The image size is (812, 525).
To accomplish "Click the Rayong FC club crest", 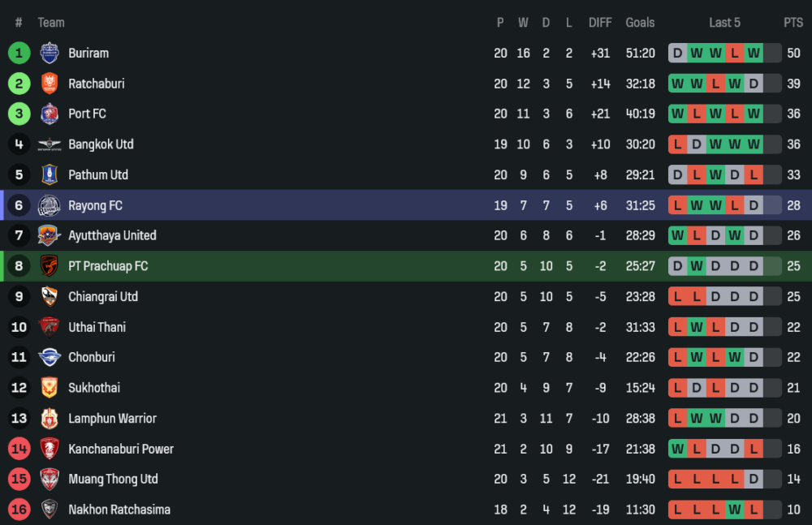I will [50, 205].
